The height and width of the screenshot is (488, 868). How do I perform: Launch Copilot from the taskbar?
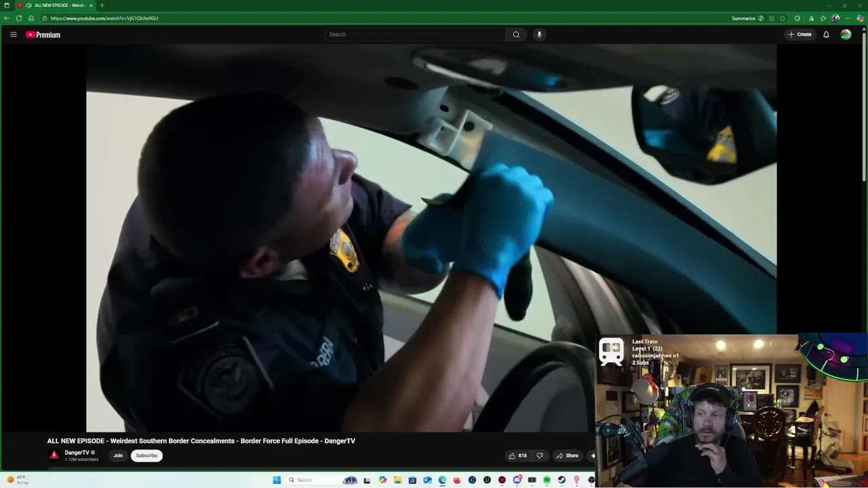coord(382,480)
